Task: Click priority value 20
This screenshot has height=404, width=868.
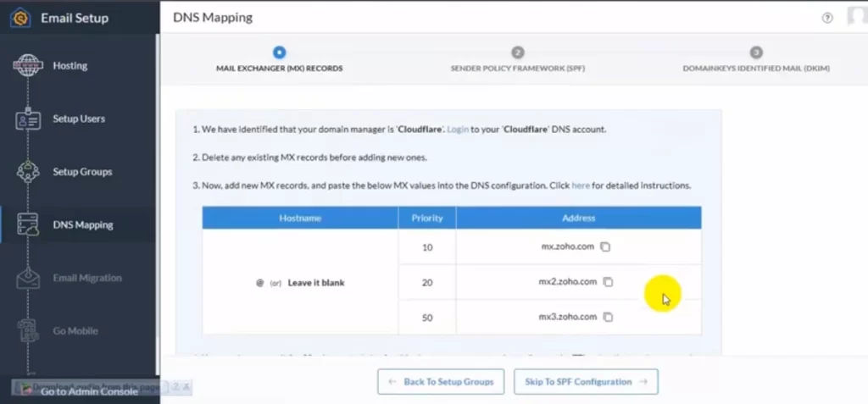Action: 427,282
